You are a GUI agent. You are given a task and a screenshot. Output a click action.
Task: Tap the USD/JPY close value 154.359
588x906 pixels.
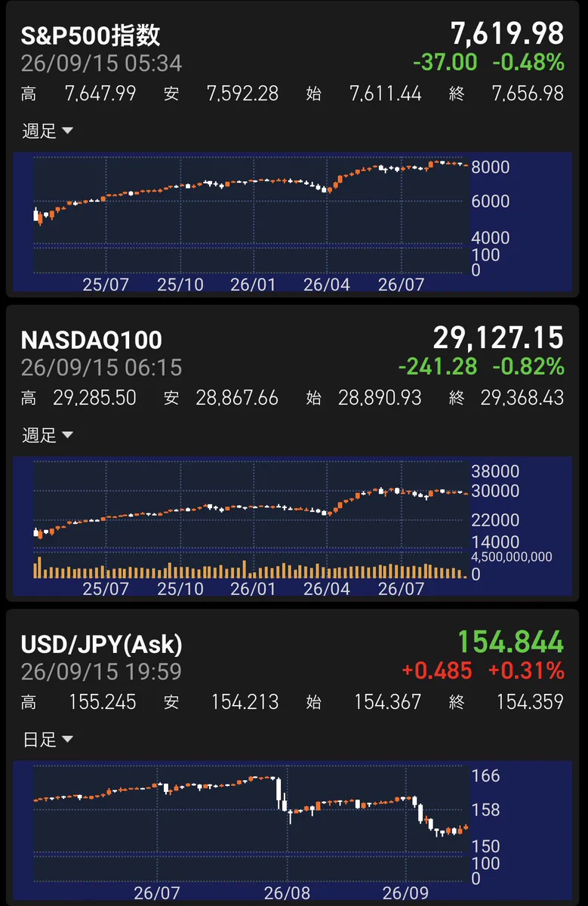(530, 702)
